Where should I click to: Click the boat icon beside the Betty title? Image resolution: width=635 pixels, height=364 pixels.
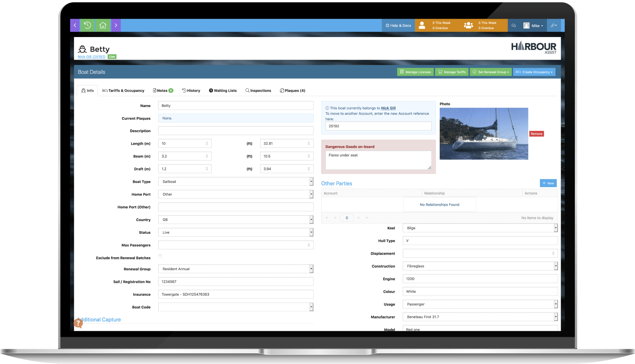[x=82, y=49]
